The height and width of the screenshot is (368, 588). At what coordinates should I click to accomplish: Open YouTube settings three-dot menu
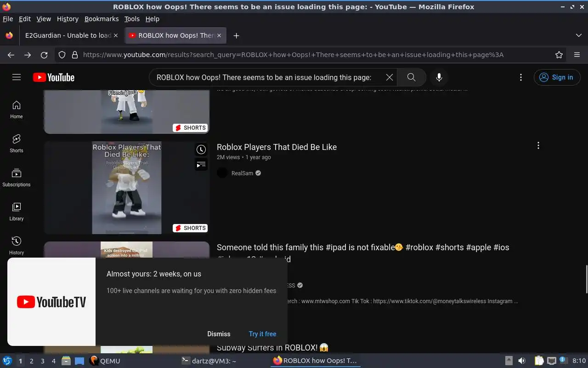click(521, 77)
